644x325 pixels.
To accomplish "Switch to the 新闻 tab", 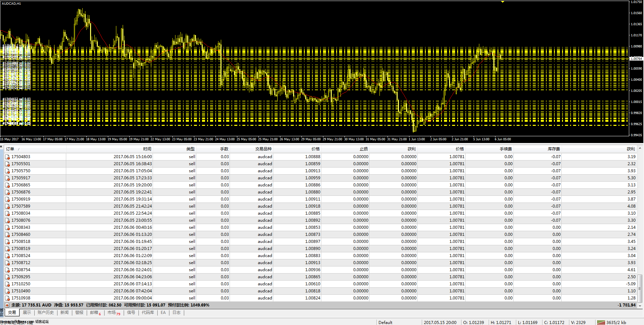I will point(65,313).
